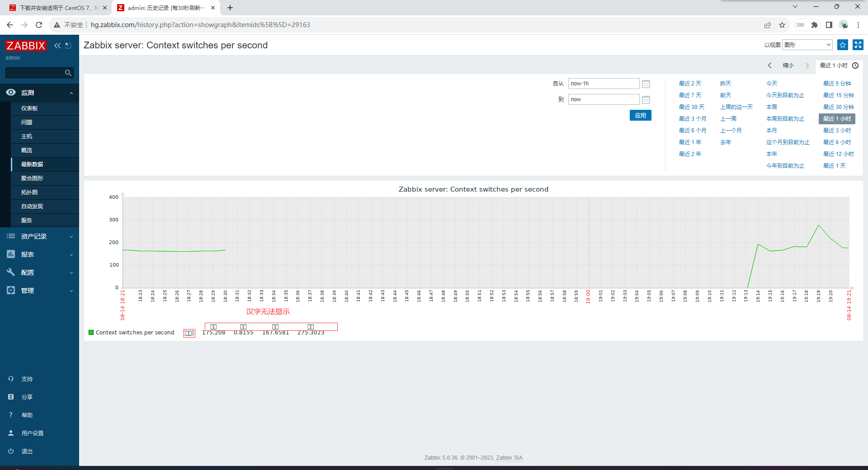Expand the reports menu section
Viewport: 868px width, 470px height.
click(71, 254)
